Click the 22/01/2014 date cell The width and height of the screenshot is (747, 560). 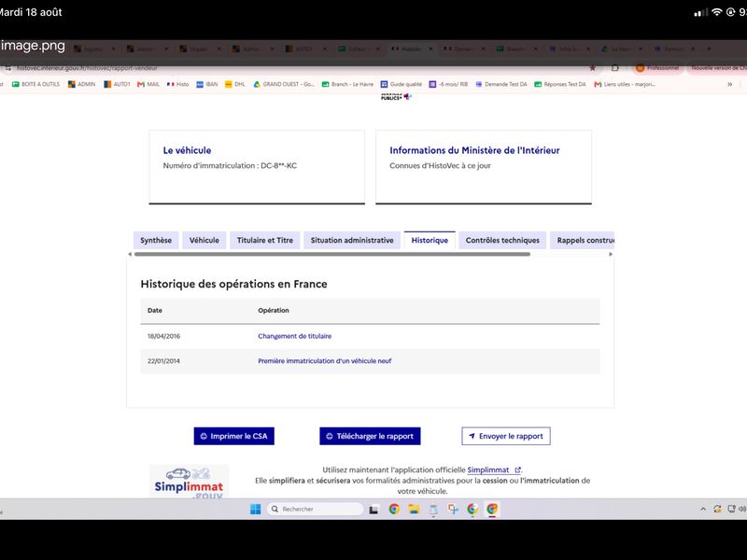click(x=164, y=361)
